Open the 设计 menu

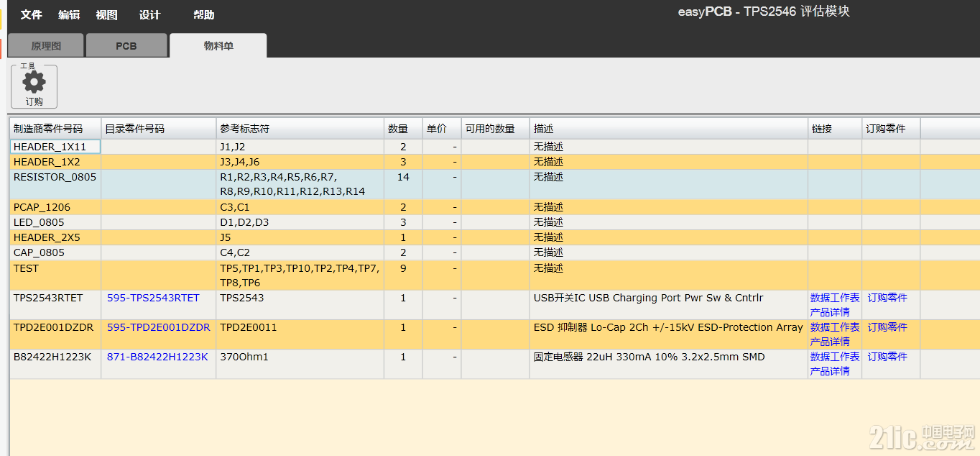pos(149,14)
